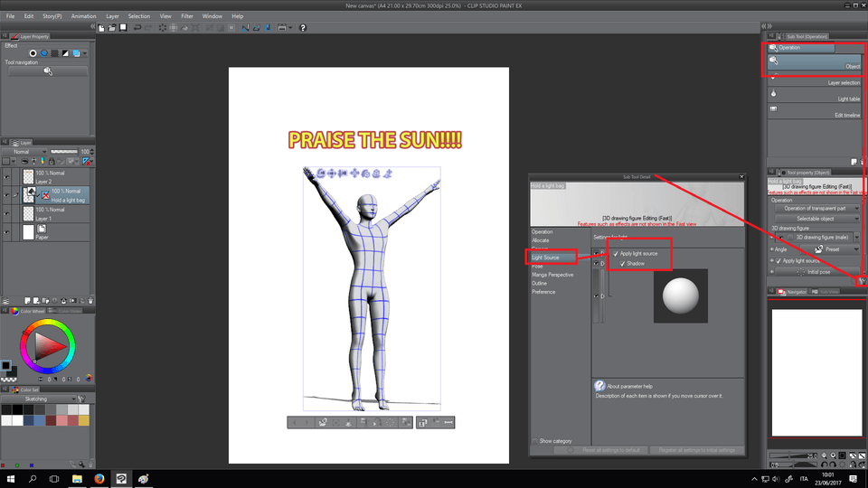Select the main drawing color swatch
The height and width of the screenshot is (488, 868).
5,366
